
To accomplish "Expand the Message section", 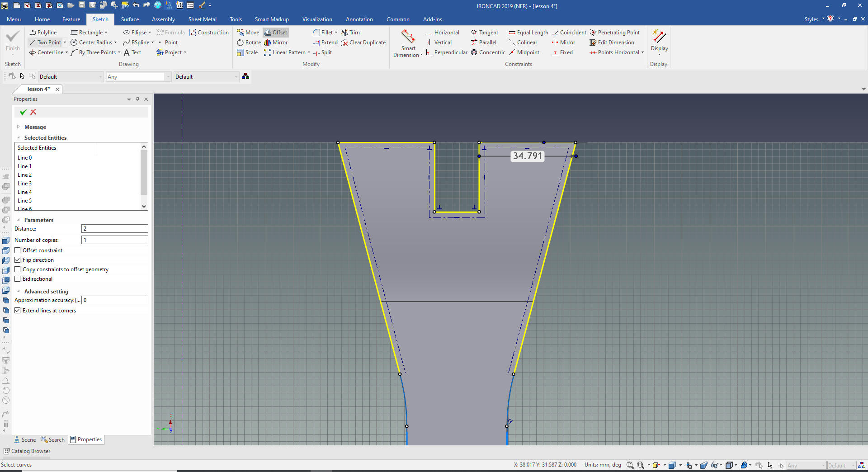I will [19, 127].
